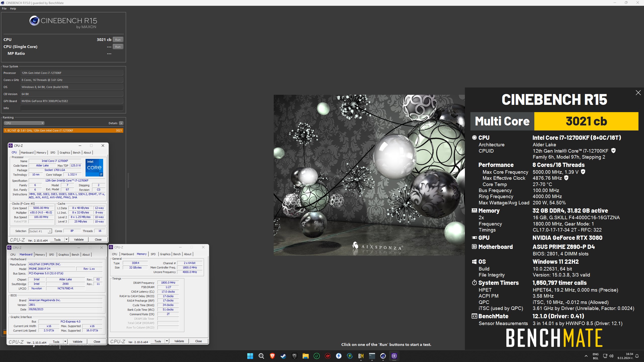This screenshot has width=644, height=362.
Task: Click the shield icon beside CPUID
Action: pos(613,151)
